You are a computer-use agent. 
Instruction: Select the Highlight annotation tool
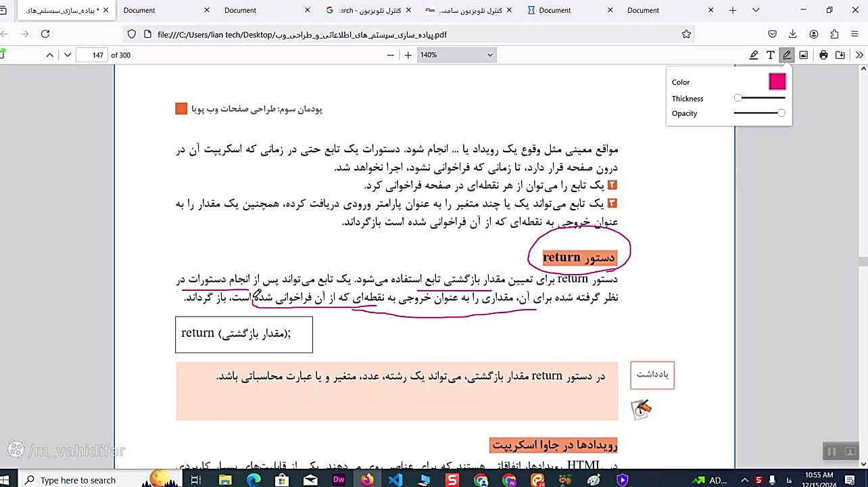(754, 55)
